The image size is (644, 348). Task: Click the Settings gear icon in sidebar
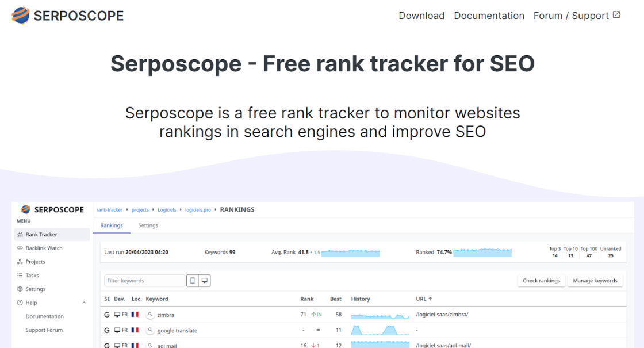[x=20, y=289]
